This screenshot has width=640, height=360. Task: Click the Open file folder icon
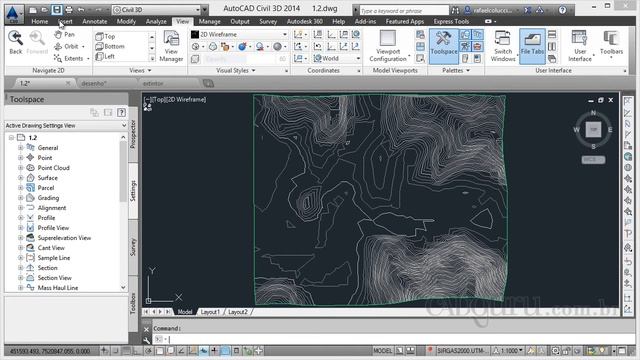[x=44, y=10]
